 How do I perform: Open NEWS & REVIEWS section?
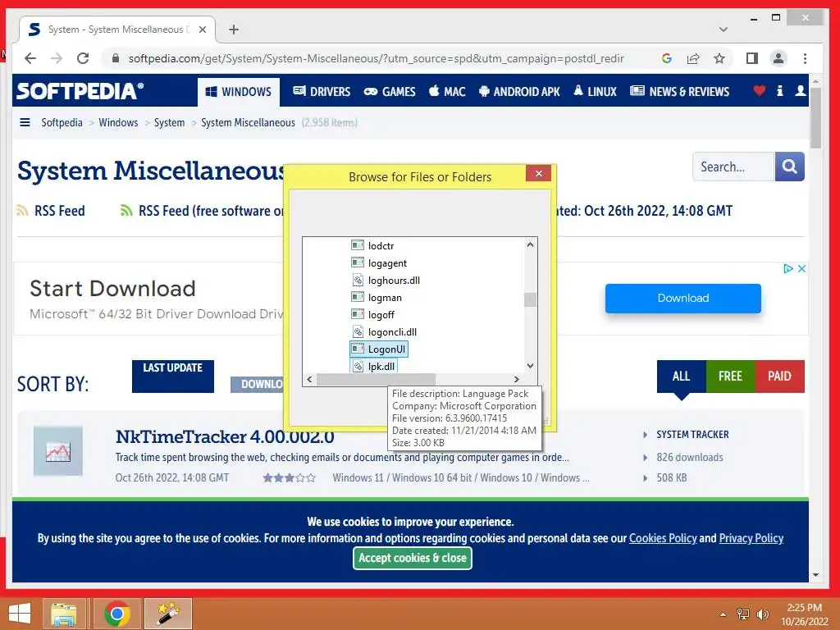point(679,92)
